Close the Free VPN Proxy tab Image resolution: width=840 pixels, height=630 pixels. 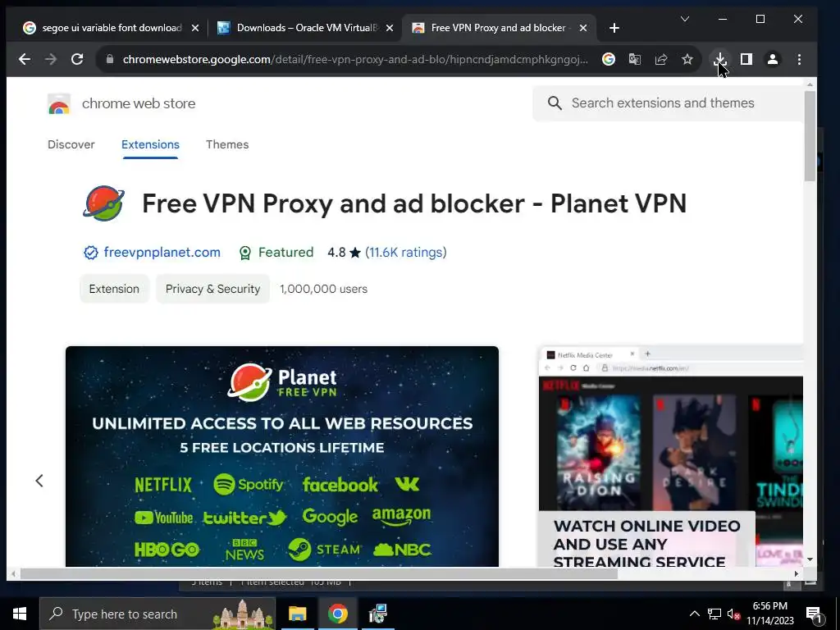(583, 28)
